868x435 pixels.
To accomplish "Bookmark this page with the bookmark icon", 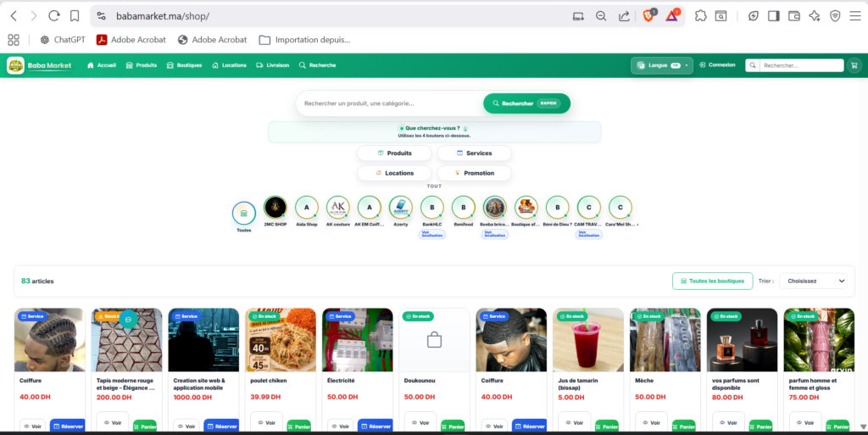I will [75, 16].
